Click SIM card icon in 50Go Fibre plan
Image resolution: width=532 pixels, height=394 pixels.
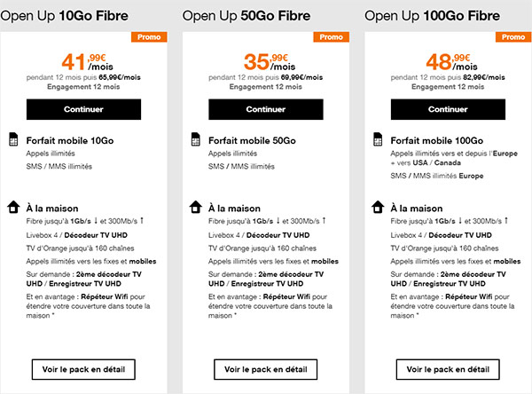tap(195, 140)
